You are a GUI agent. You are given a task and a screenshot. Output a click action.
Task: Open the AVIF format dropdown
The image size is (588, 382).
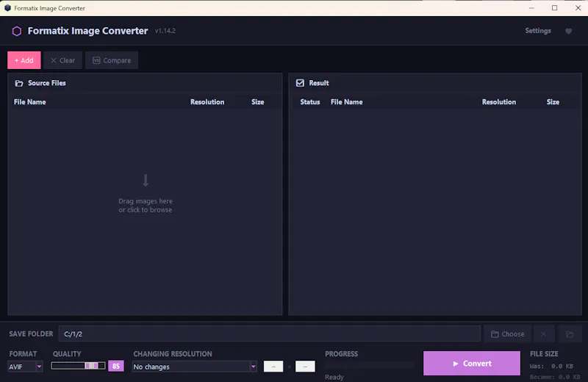pos(25,367)
